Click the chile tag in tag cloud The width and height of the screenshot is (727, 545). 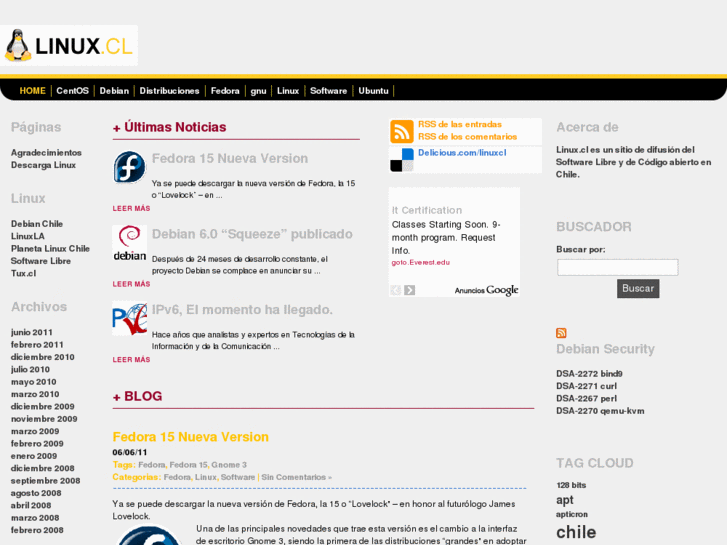(576, 532)
